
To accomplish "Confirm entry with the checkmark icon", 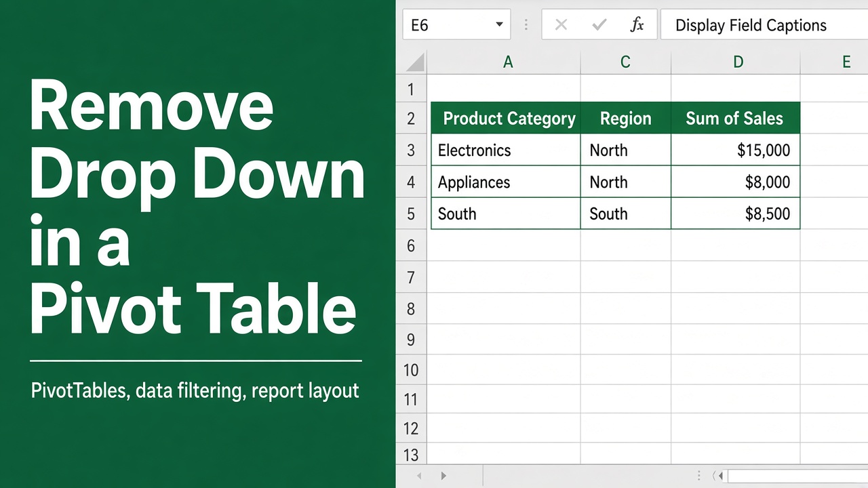I will pyautogui.click(x=599, y=25).
